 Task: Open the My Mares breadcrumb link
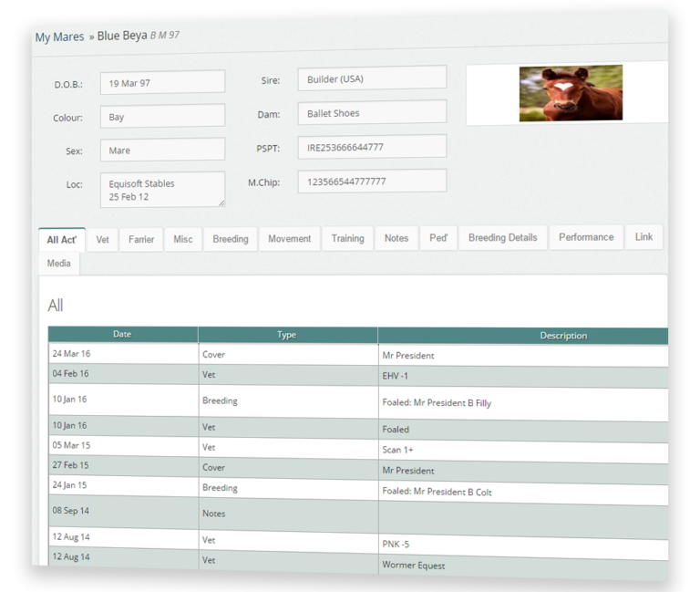[x=59, y=37]
